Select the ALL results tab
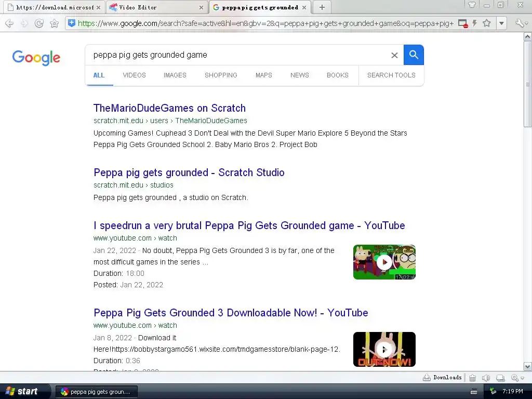The height and width of the screenshot is (399, 532). [x=99, y=75]
